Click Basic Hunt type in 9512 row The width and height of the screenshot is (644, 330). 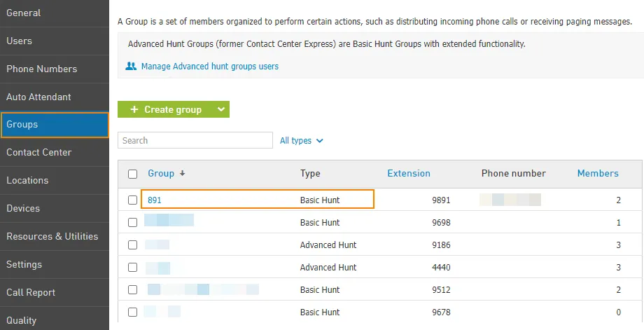click(x=320, y=290)
